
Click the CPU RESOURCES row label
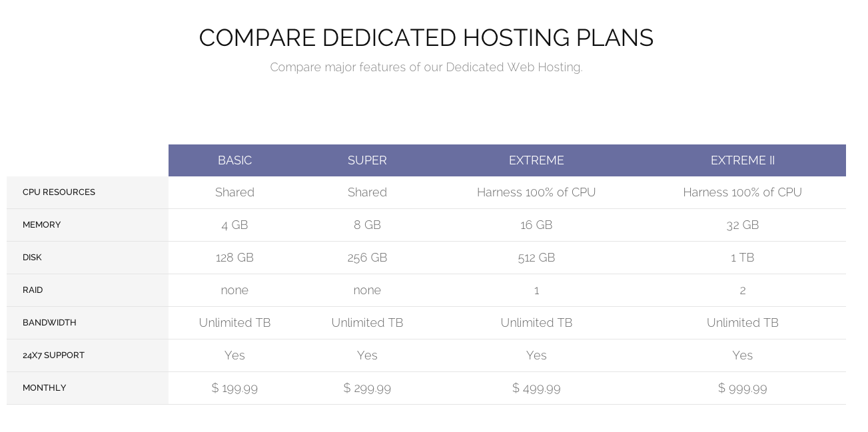(59, 192)
